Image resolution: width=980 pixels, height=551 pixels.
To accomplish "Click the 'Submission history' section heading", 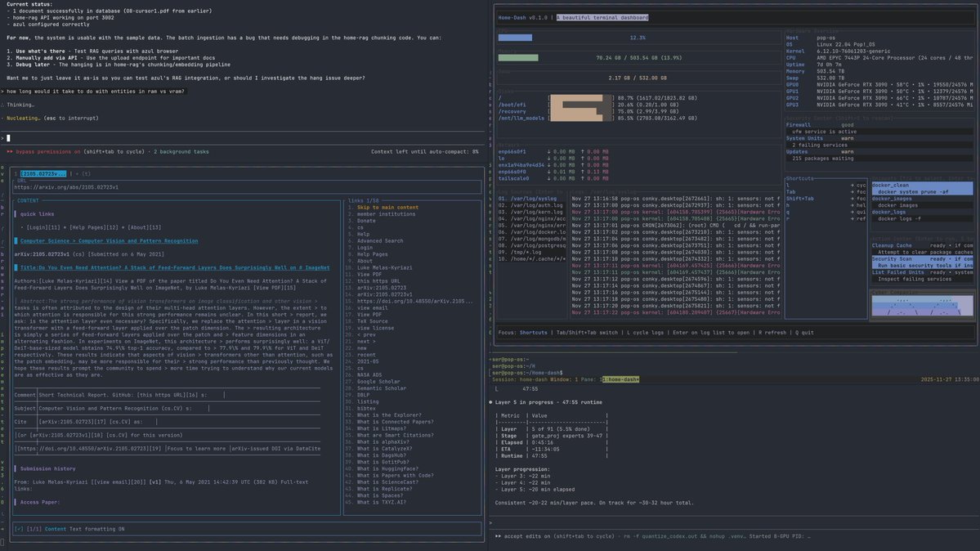I will click(47, 468).
